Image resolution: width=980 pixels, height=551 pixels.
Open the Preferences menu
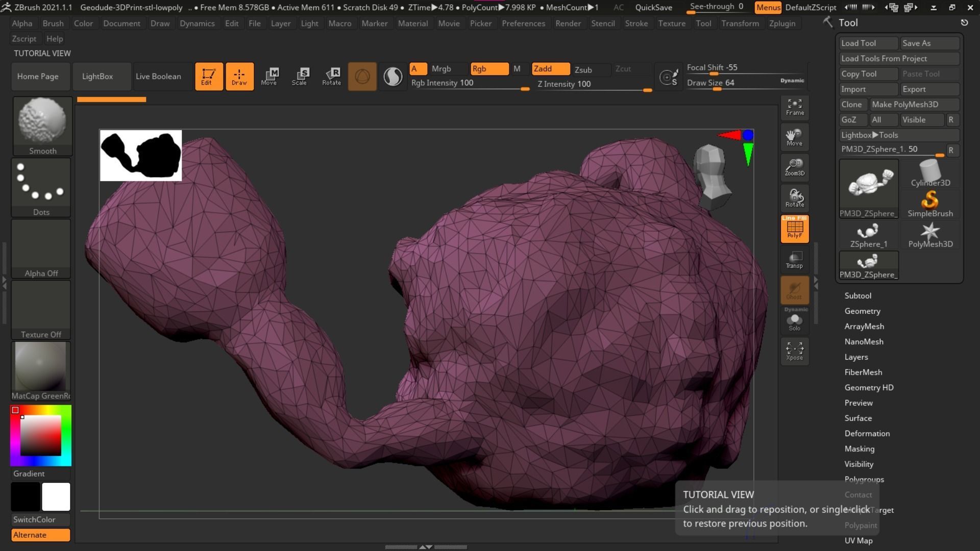click(523, 23)
